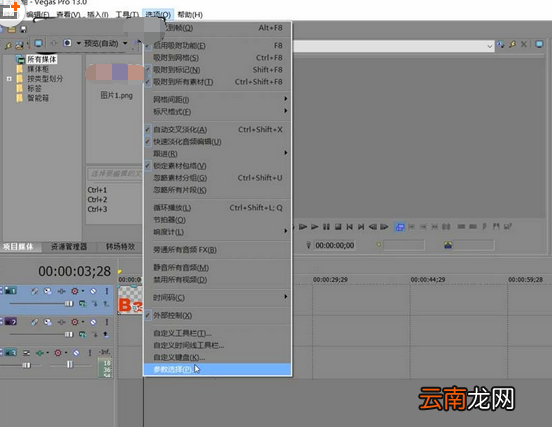Click Go to end in trimmer transport
Image resolution: width=552 pixels, height=427 pixels.
361,227
